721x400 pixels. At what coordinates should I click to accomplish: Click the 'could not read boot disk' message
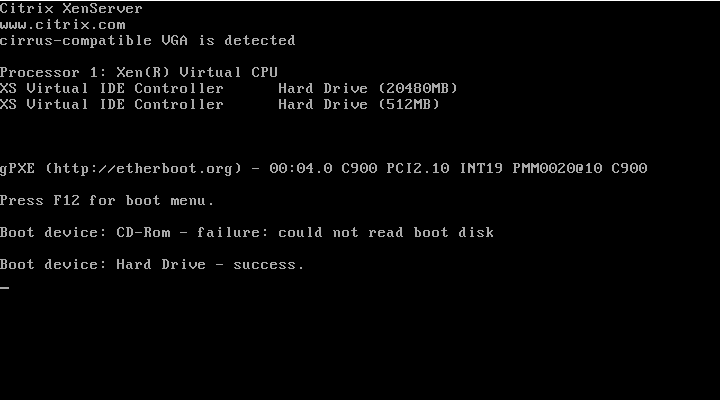point(386,233)
